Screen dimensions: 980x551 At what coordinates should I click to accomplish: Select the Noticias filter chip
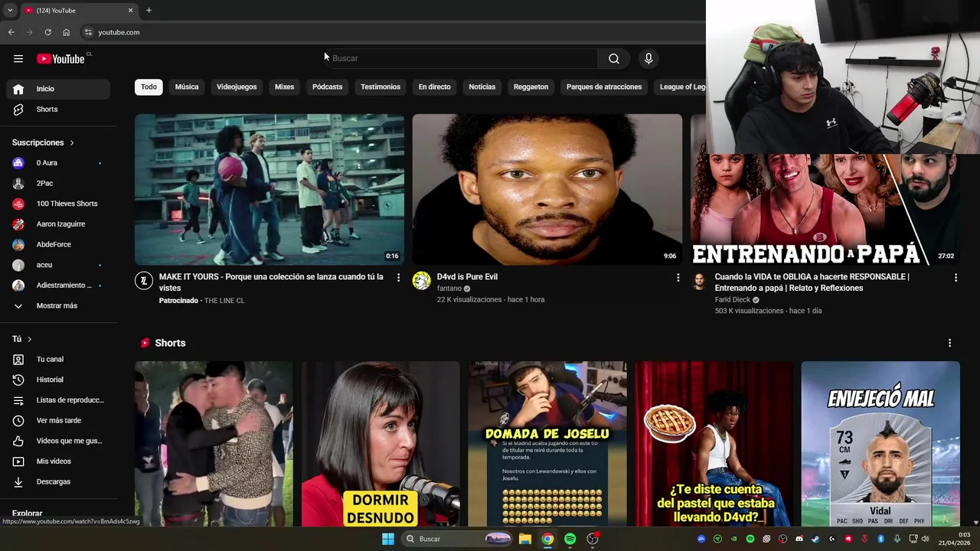482,86
